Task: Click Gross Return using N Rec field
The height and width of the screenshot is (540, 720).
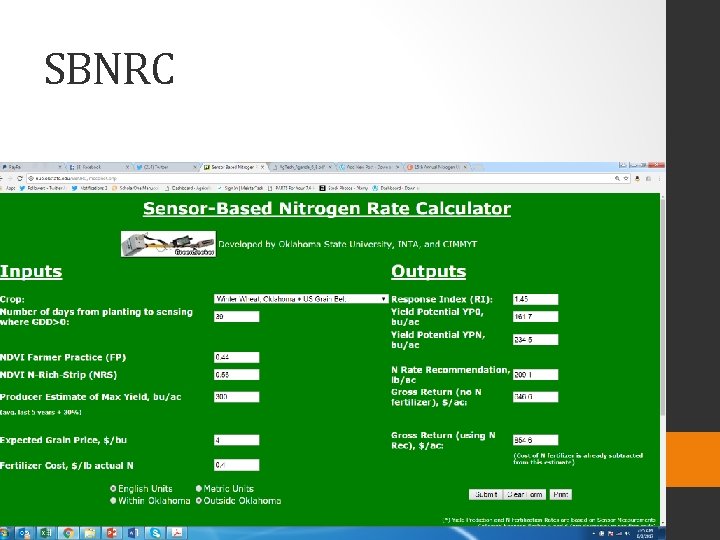Action: coord(535,440)
